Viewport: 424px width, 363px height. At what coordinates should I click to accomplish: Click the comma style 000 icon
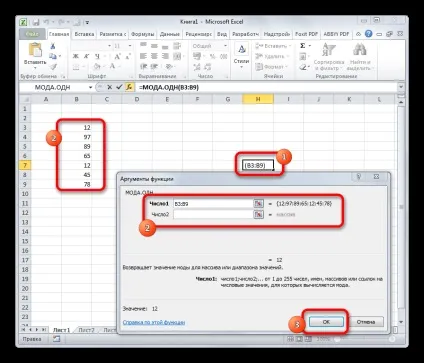point(224,56)
